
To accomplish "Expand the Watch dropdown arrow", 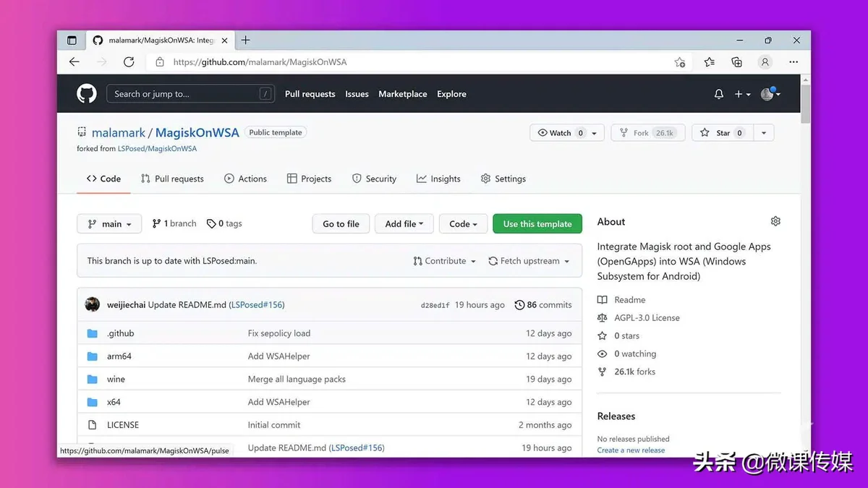I will [595, 133].
